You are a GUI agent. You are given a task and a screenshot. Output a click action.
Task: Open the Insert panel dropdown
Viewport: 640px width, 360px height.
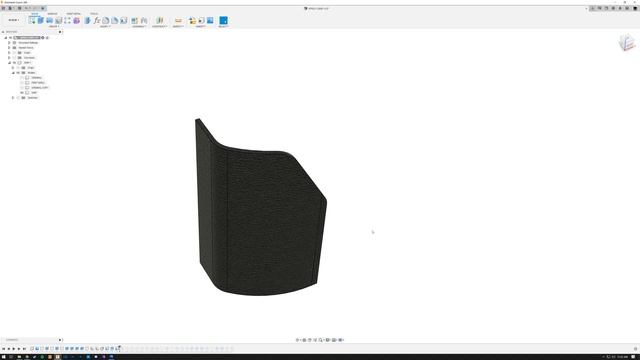(x=201, y=27)
